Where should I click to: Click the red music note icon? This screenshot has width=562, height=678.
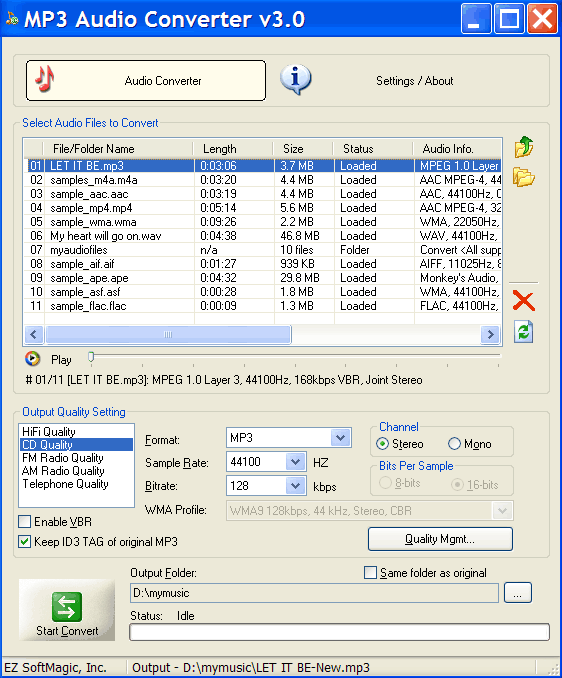click(x=45, y=79)
